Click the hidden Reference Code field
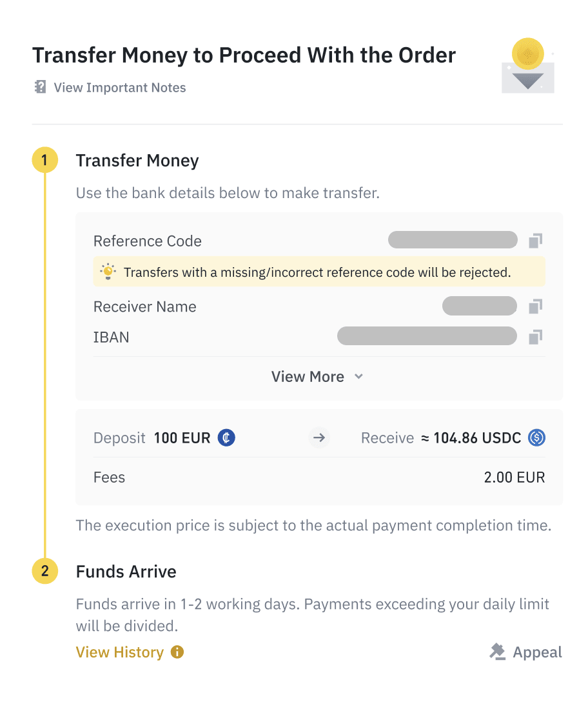The height and width of the screenshot is (711, 588). [453, 241]
